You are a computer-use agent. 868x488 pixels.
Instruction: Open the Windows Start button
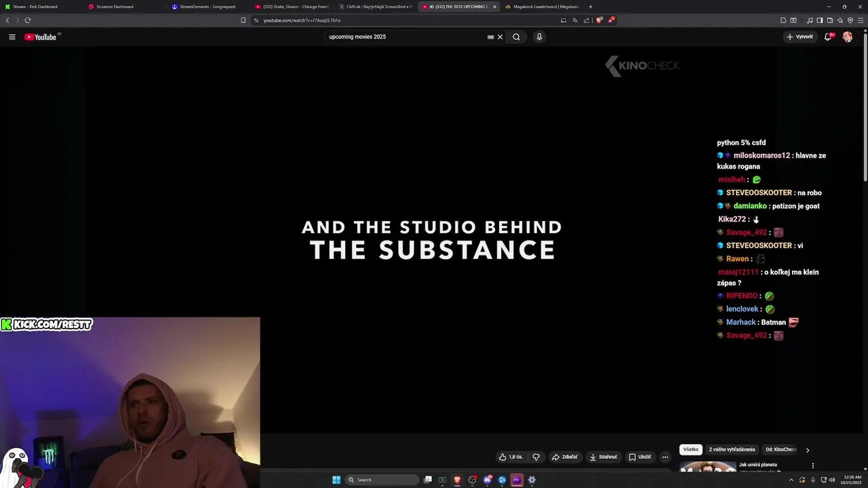[336, 480]
